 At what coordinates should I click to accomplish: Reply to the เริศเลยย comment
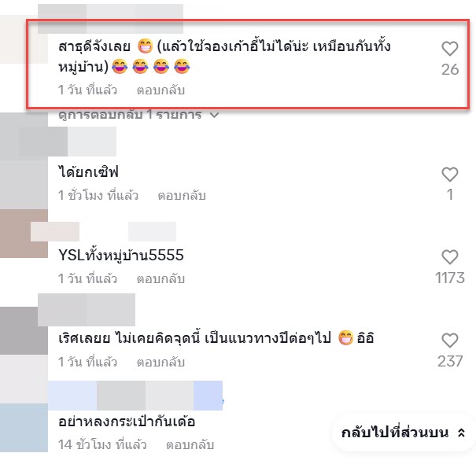pos(161,362)
